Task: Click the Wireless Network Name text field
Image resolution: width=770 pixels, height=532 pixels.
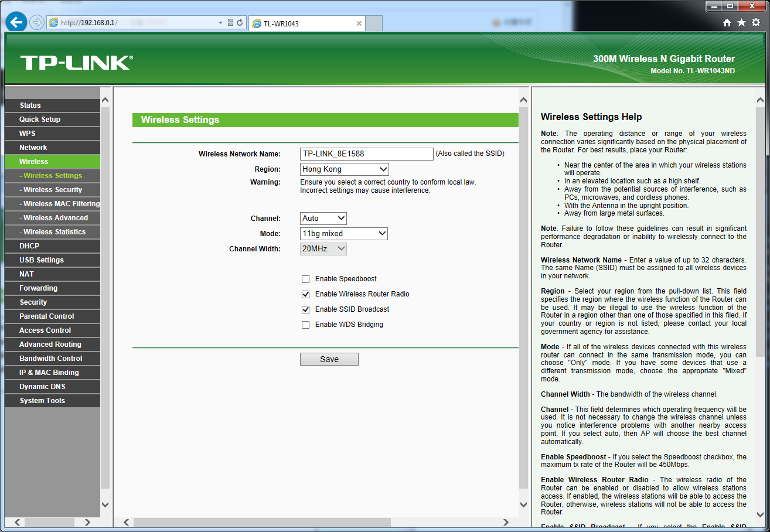Action: pos(366,154)
